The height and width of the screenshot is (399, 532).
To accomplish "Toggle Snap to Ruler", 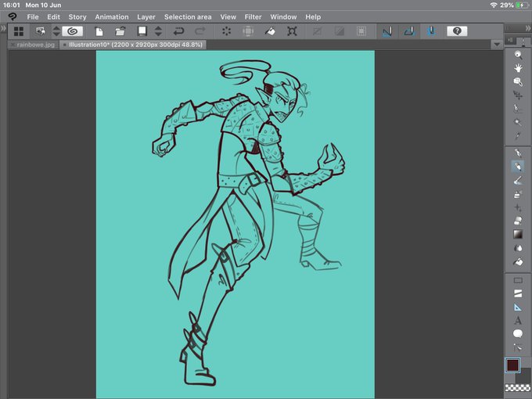I will pyautogui.click(x=387, y=31).
